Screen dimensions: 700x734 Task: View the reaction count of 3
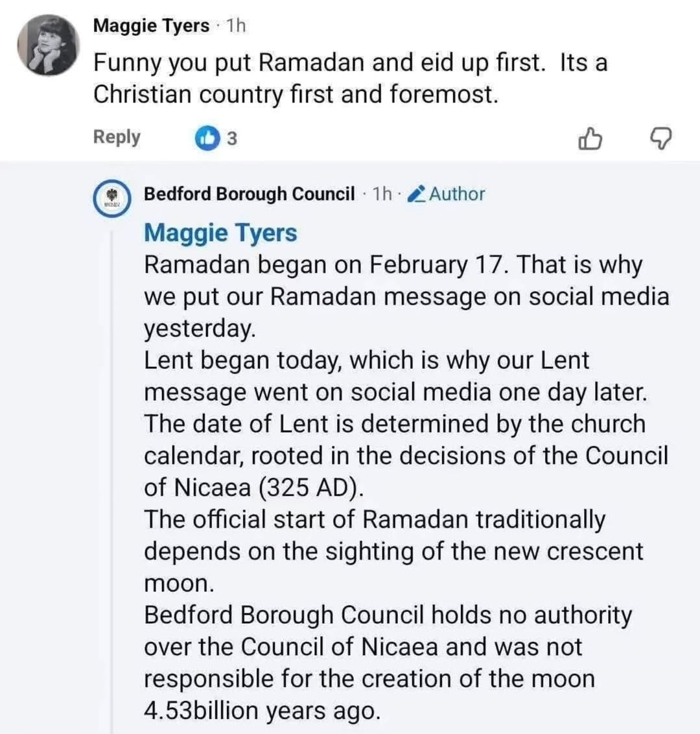click(x=231, y=138)
